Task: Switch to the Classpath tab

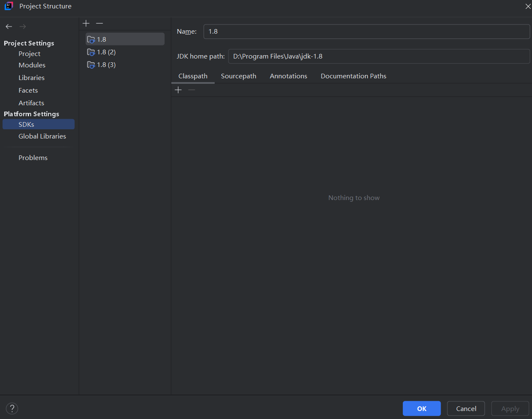Action: 193,76
